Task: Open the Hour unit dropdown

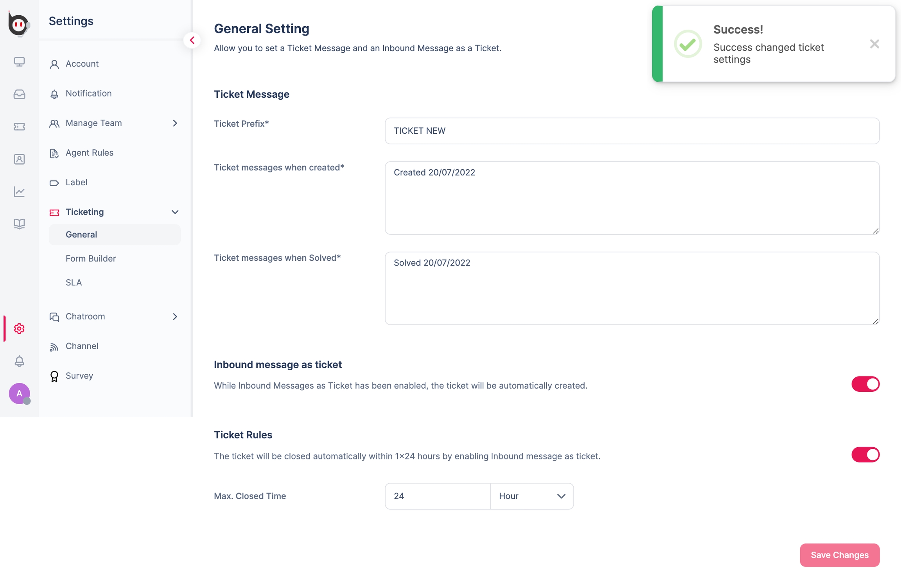Action: [531, 496]
